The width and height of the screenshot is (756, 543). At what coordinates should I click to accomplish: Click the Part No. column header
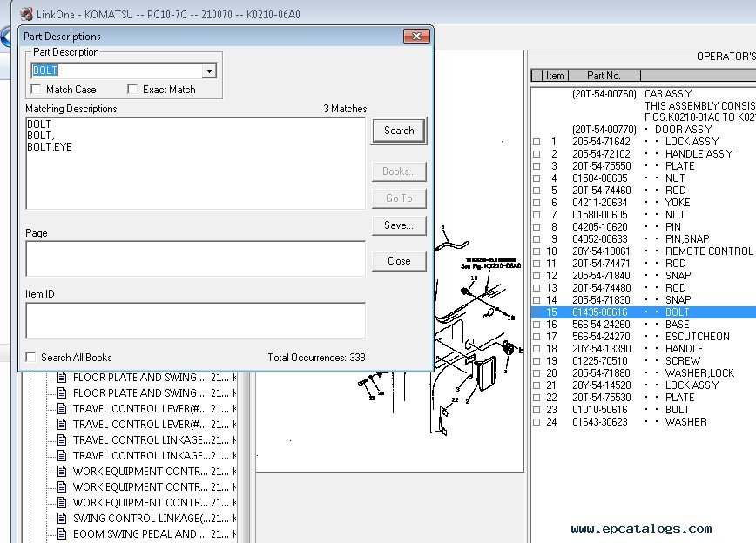(604, 76)
